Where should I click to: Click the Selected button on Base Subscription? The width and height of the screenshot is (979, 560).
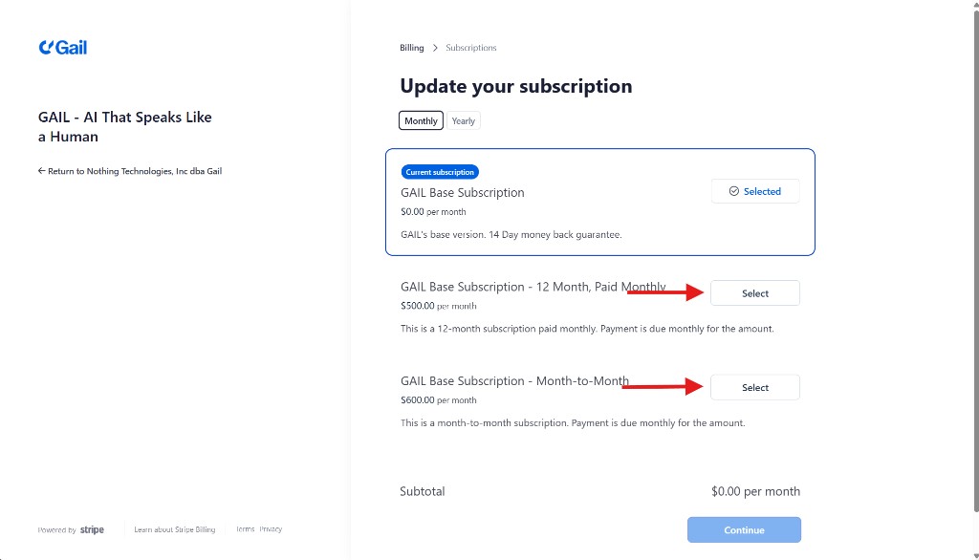coord(755,191)
